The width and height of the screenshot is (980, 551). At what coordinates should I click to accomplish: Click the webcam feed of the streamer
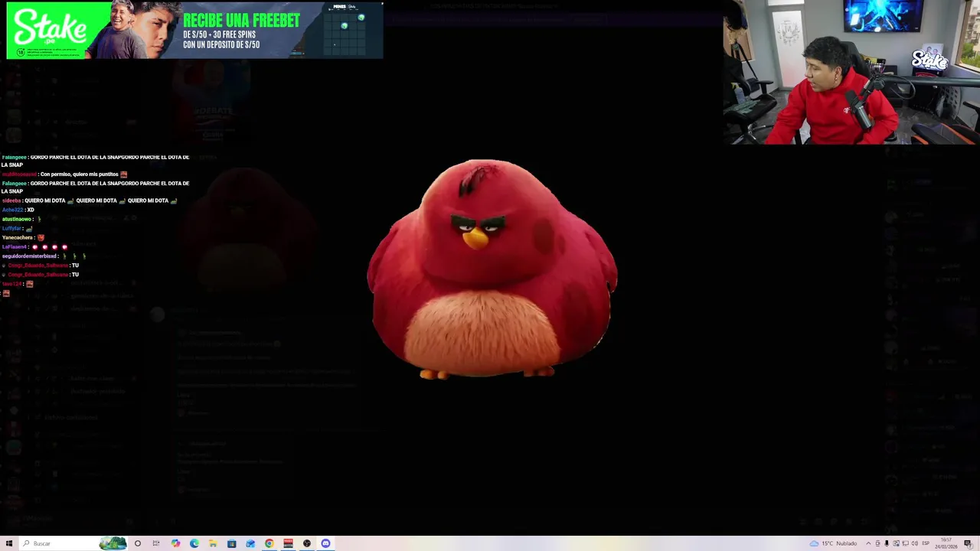click(x=851, y=72)
